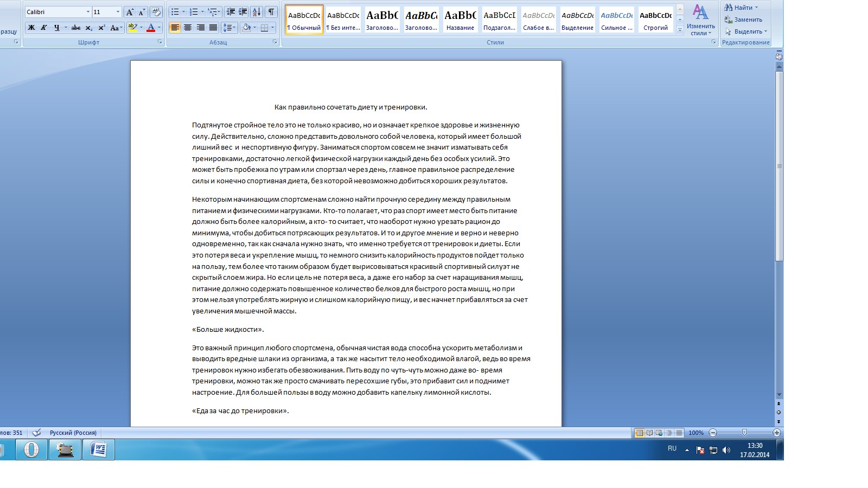Click the proofing check icon in status bar
The height and width of the screenshot is (488, 868).
coord(36,433)
